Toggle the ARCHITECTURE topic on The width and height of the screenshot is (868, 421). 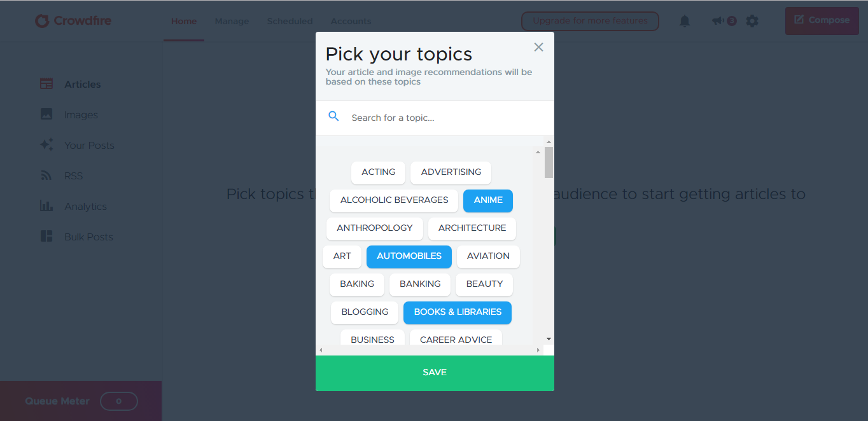(x=472, y=228)
